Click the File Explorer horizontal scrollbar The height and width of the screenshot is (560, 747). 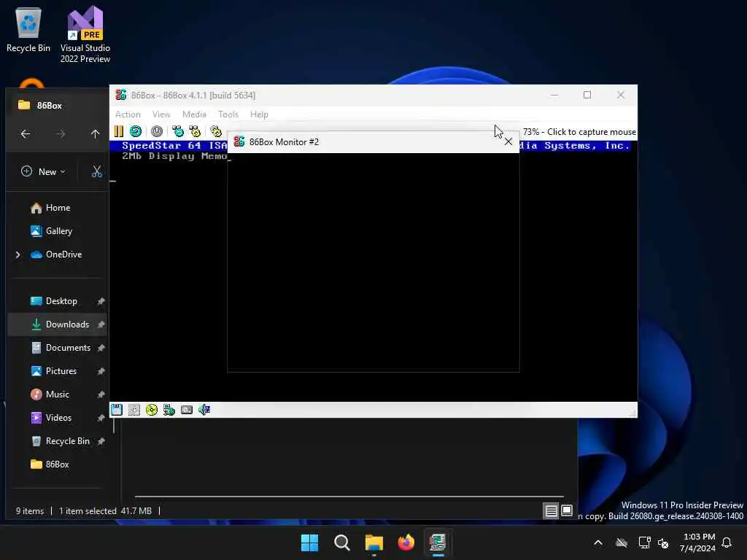coord(349,496)
